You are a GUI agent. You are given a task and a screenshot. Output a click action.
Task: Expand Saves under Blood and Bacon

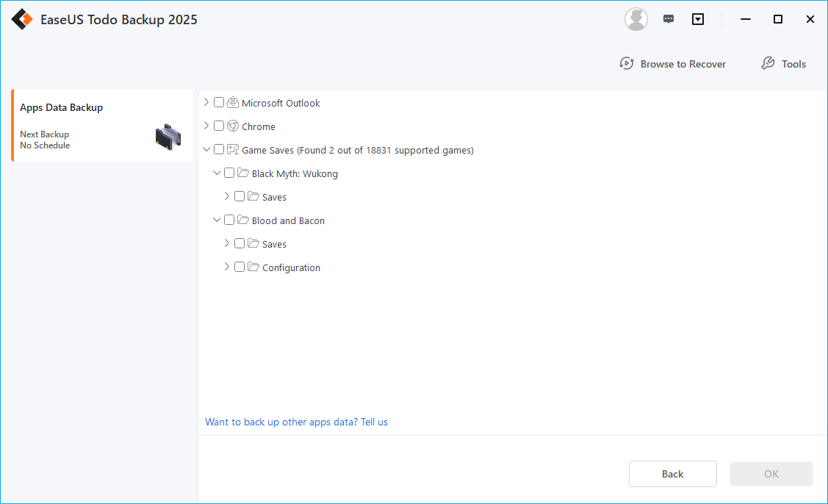[x=226, y=243]
